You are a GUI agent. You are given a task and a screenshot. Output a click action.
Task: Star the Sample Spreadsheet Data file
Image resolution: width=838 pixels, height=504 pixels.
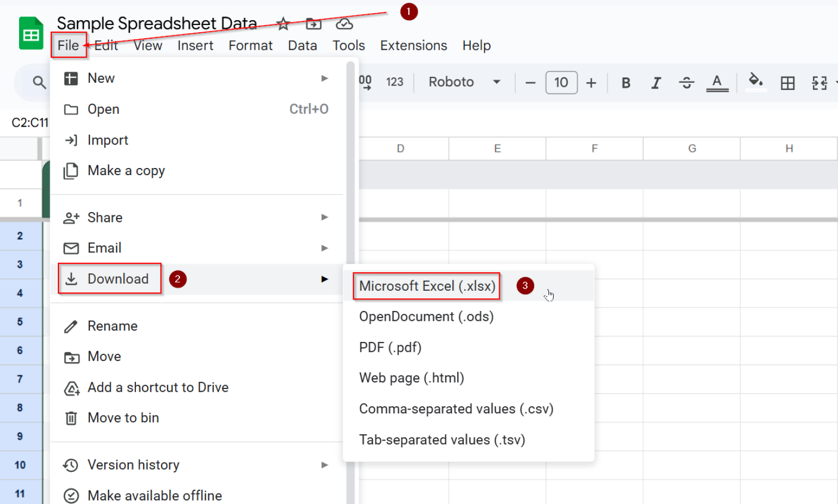click(x=283, y=24)
